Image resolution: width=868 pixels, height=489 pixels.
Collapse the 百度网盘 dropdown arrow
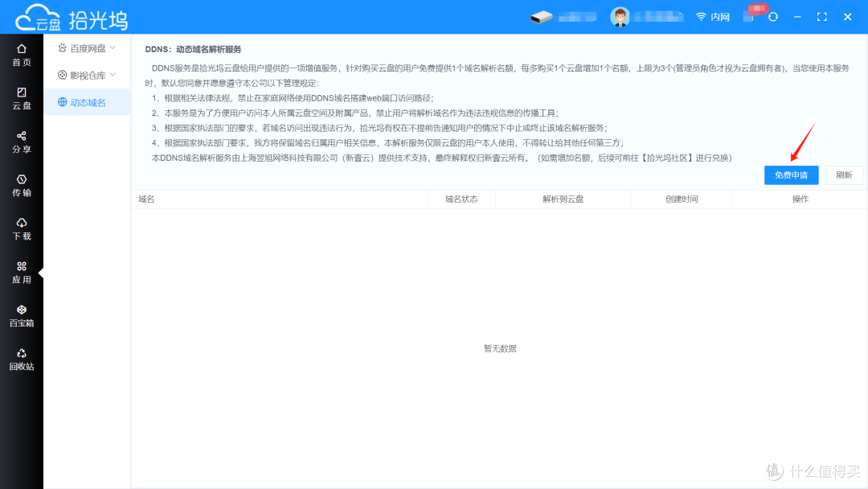[x=114, y=48]
